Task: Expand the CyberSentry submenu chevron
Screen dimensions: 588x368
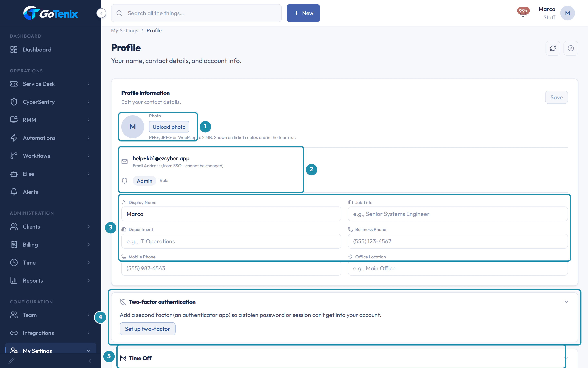Action: 88,102
